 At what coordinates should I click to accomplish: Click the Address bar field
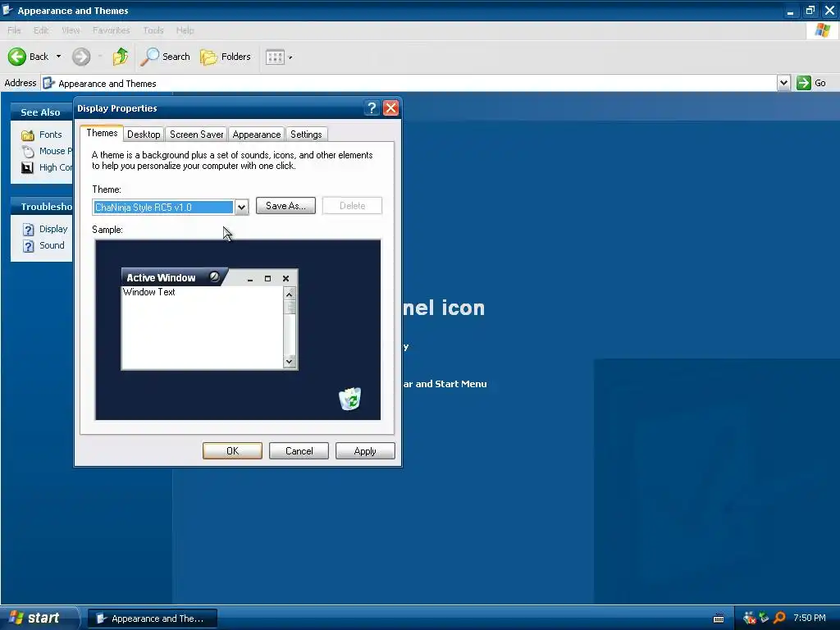[x=409, y=83]
